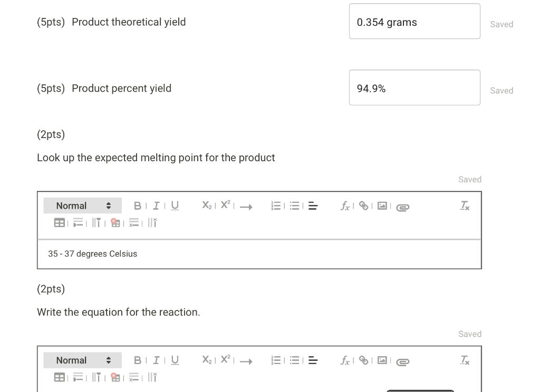The height and width of the screenshot is (392, 540).
Task: Clear formatting with the Tx icon
Action: (465, 205)
